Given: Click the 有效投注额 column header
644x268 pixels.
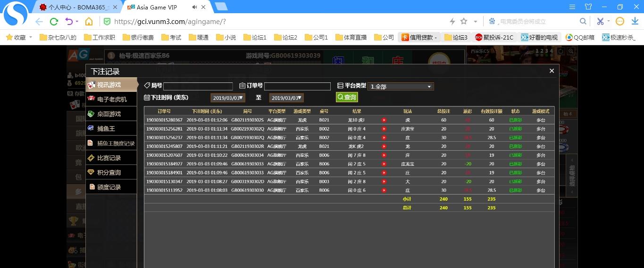Looking at the screenshot, I should 492,111.
